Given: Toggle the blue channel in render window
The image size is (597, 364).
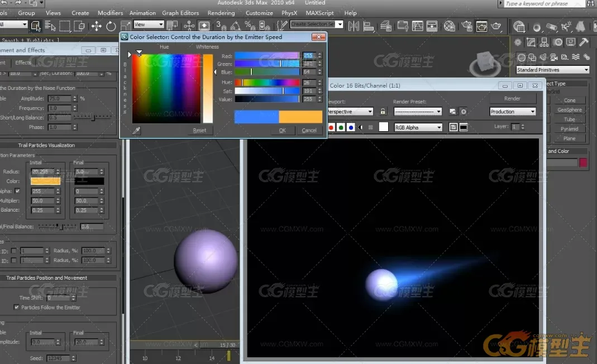Looking at the screenshot, I should click(x=351, y=127).
